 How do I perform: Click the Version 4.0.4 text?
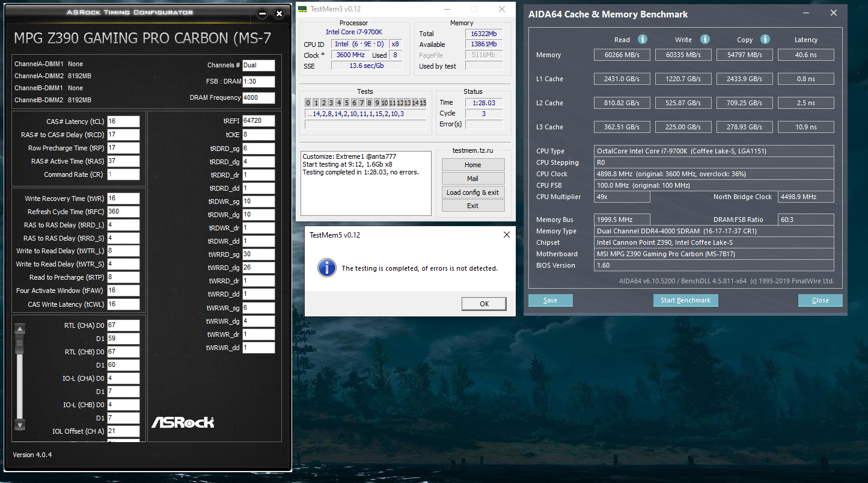pos(32,455)
